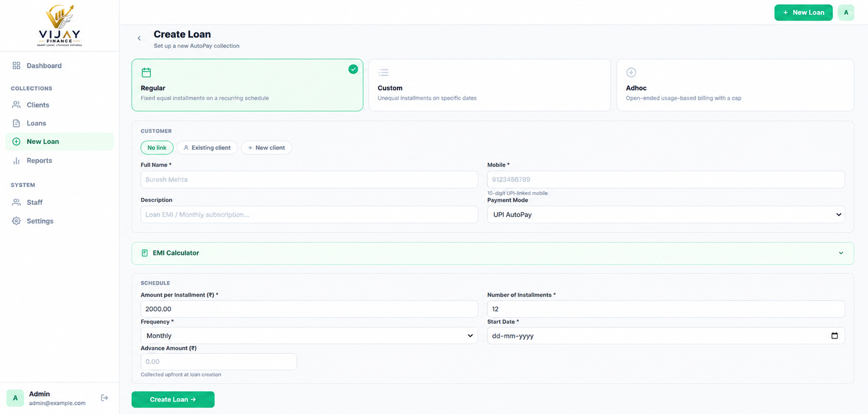Go back using the left chevron arrow
Image resolution: width=868 pixels, height=414 pixels.
(x=139, y=38)
